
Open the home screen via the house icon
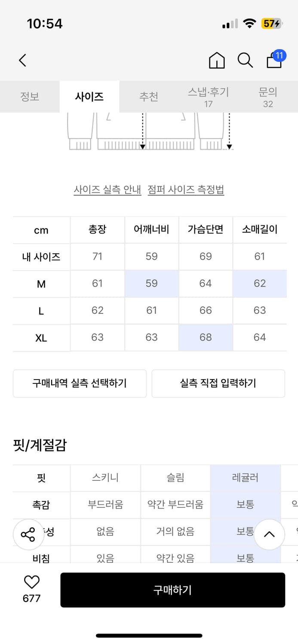(x=217, y=61)
